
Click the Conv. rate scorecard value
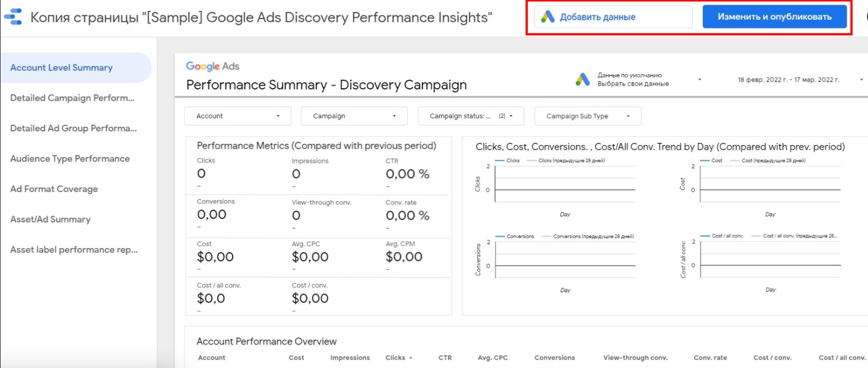coord(407,215)
